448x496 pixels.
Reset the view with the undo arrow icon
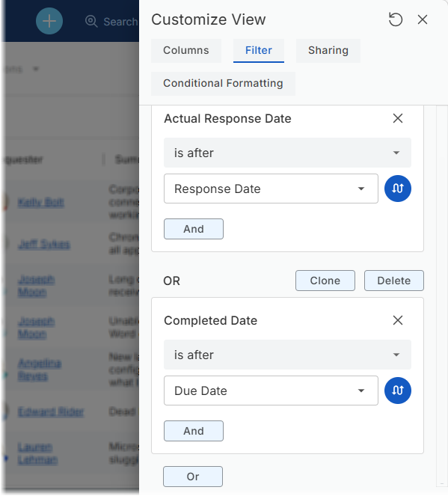point(395,19)
